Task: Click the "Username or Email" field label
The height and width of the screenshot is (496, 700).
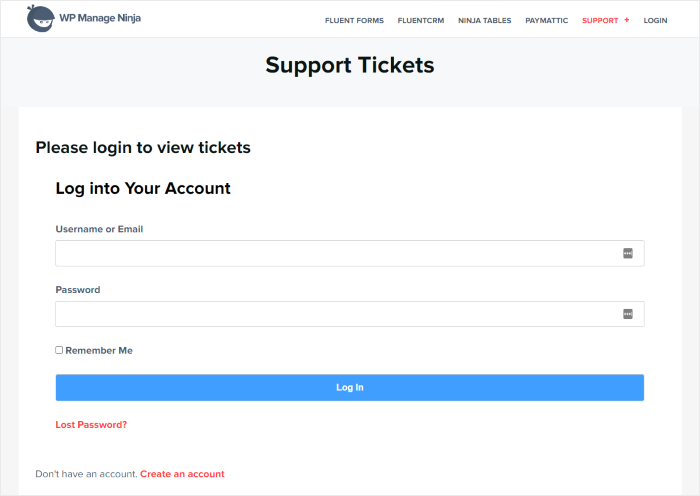Action: [x=99, y=229]
